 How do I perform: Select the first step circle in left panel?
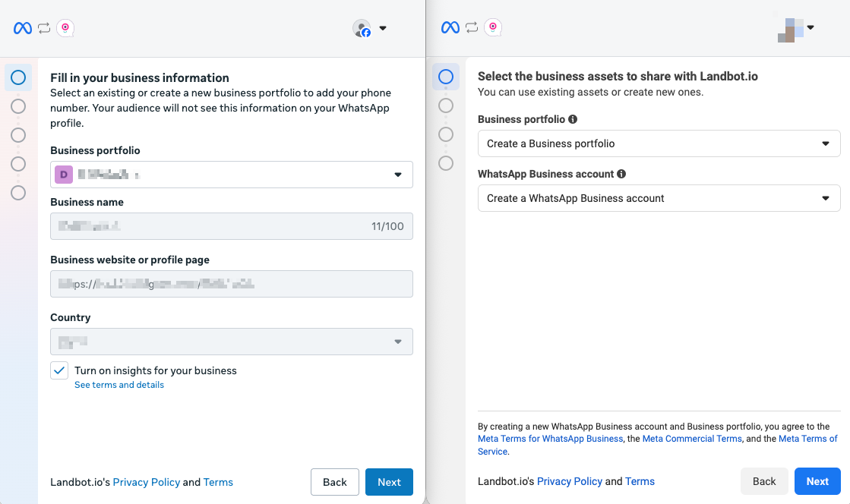pos(18,77)
